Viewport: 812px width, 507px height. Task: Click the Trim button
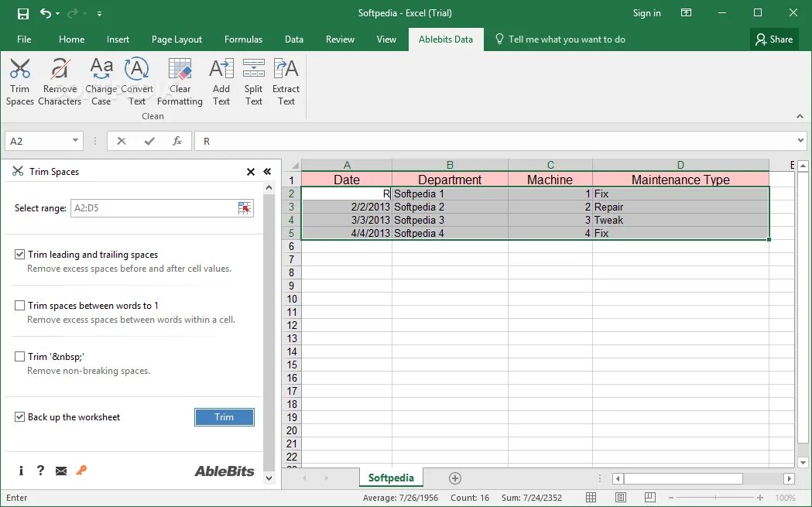[x=224, y=416]
